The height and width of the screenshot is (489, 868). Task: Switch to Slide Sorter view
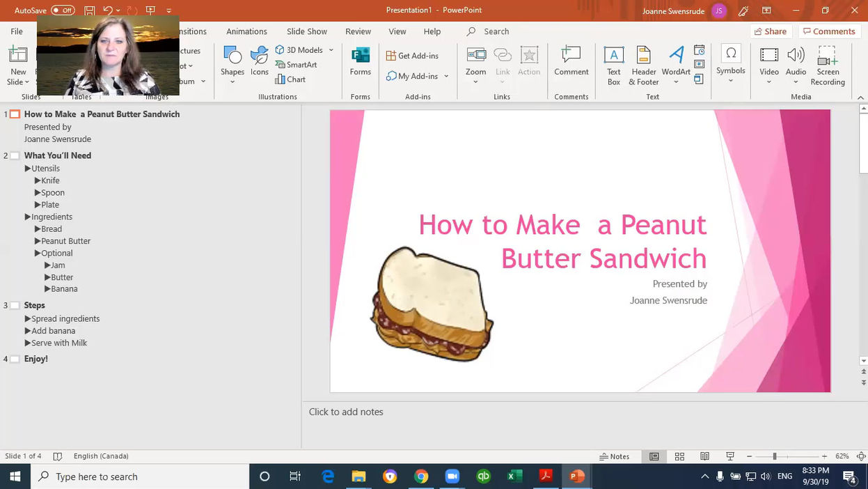[x=679, y=456]
